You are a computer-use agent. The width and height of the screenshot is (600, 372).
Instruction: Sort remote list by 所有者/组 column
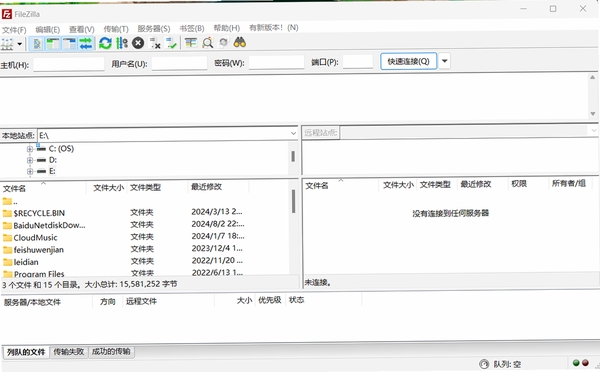click(569, 183)
